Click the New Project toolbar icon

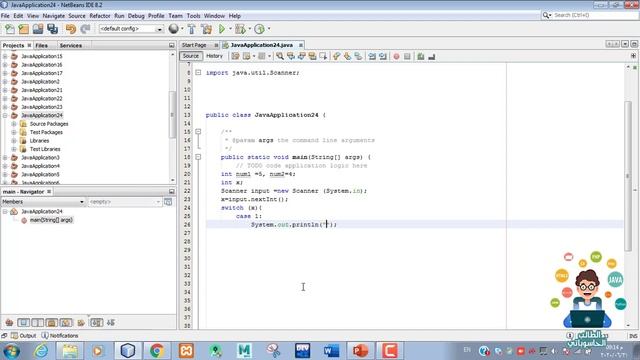click(x=24, y=29)
